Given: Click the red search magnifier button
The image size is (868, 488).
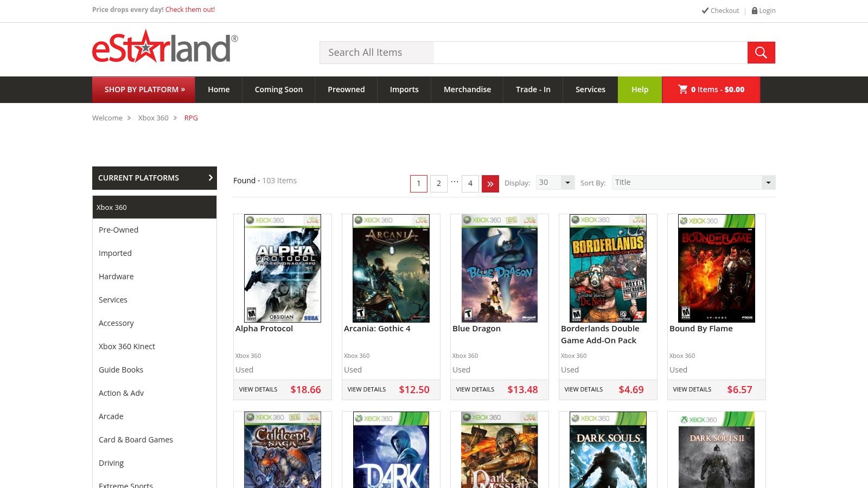Looking at the screenshot, I should tap(761, 53).
